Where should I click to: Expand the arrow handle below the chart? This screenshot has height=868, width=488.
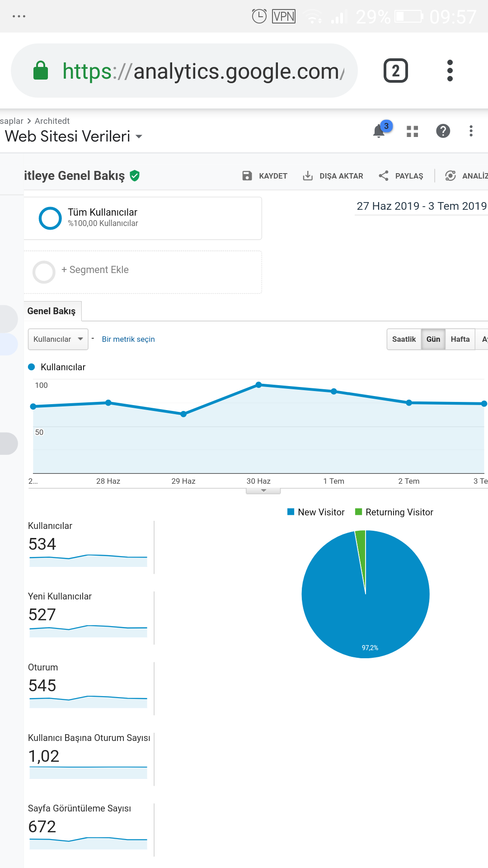tap(263, 491)
